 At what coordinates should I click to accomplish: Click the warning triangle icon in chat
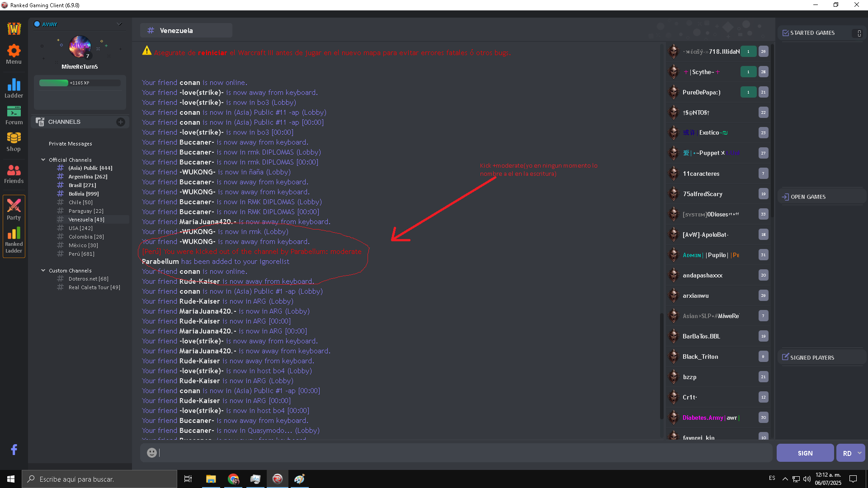(x=147, y=51)
